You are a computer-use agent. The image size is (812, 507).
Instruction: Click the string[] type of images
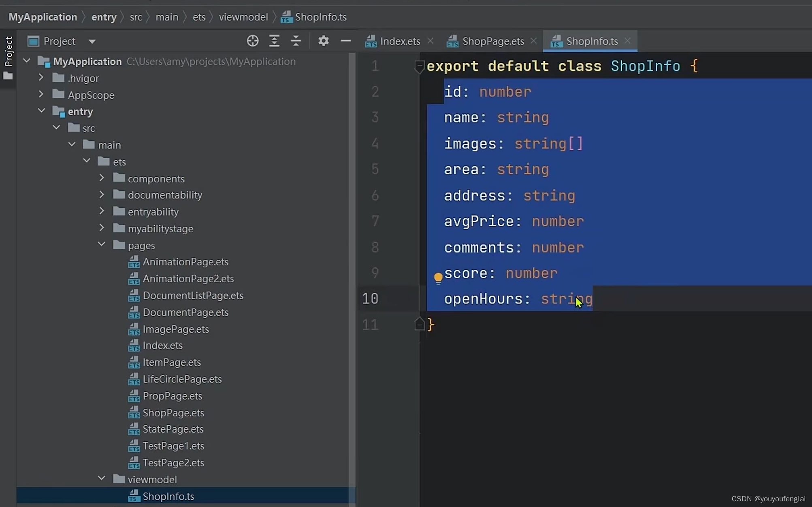click(x=548, y=144)
